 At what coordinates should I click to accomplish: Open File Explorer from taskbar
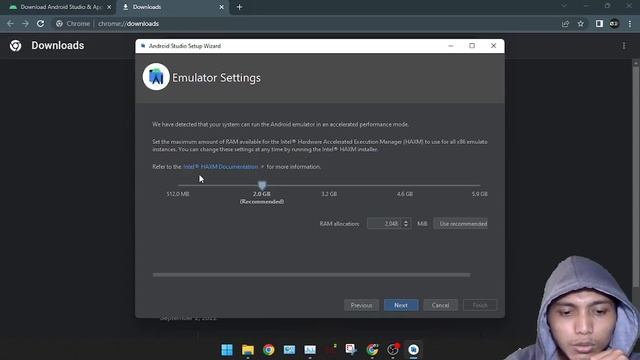tap(248, 350)
